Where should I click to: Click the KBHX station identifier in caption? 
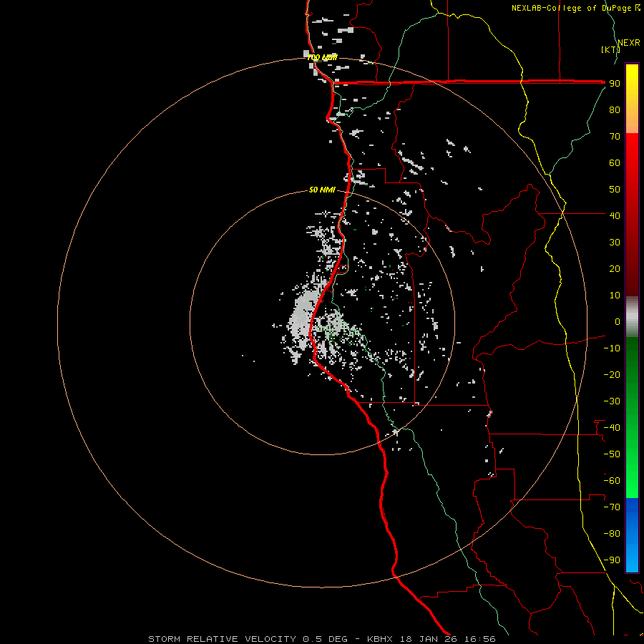[x=380, y=639]
